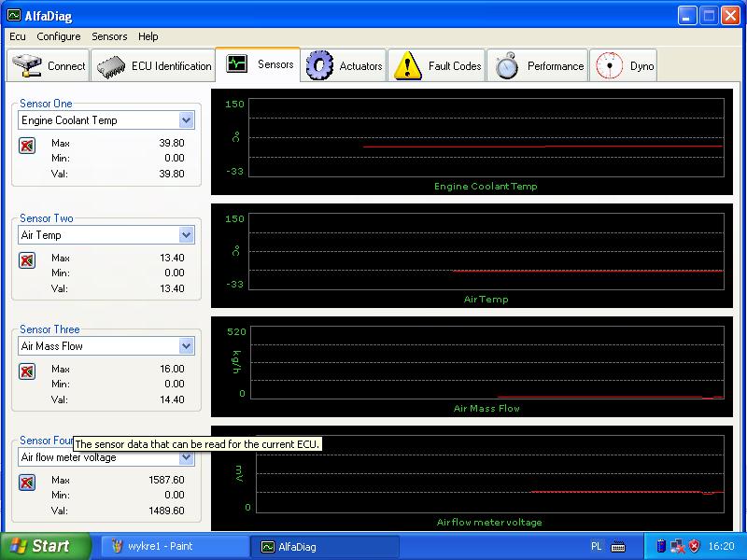Open the Ecu menu
Viewport: 747px width, 560px height.
(18, 36)
